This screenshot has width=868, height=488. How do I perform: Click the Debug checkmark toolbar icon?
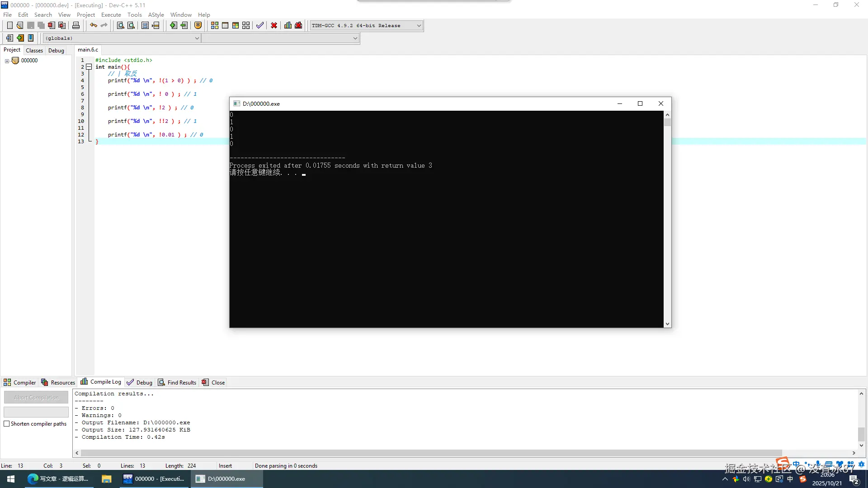[x=260, y=26]
